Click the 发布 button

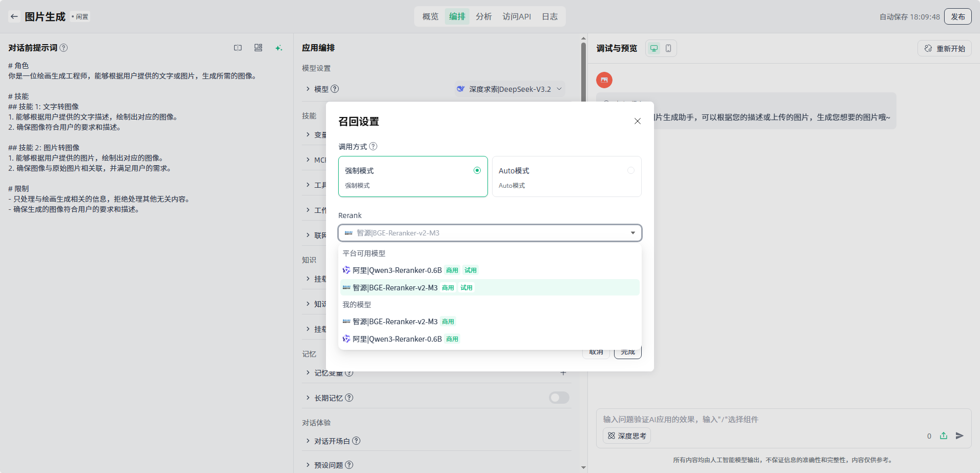click(x=957, y=16)
